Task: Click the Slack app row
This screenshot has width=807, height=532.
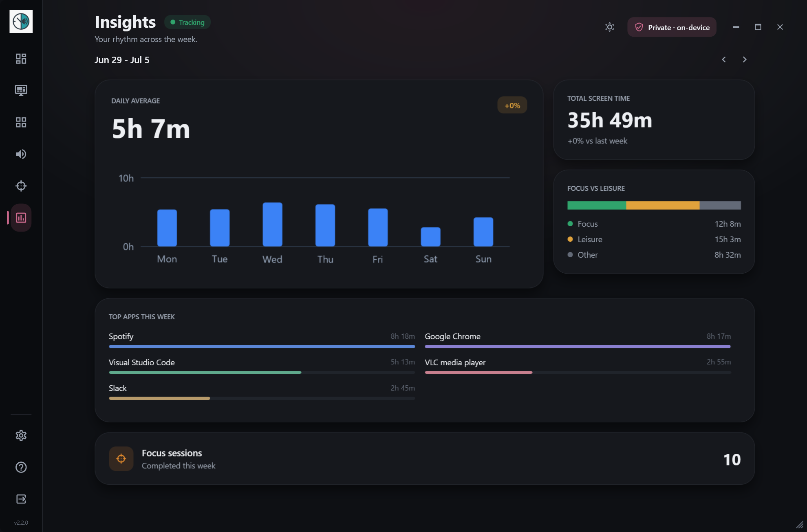Action: 262,392
